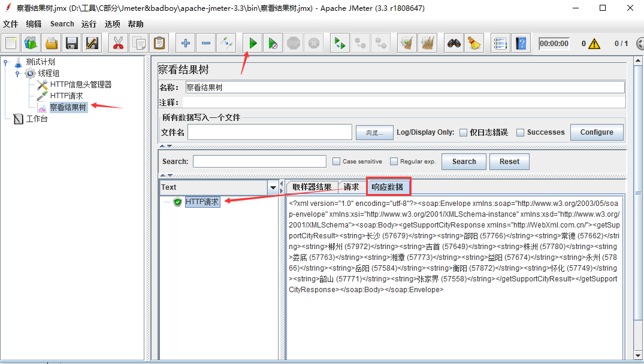Click the Clear broom icon
Screen dimensions: 644x364
407,43
